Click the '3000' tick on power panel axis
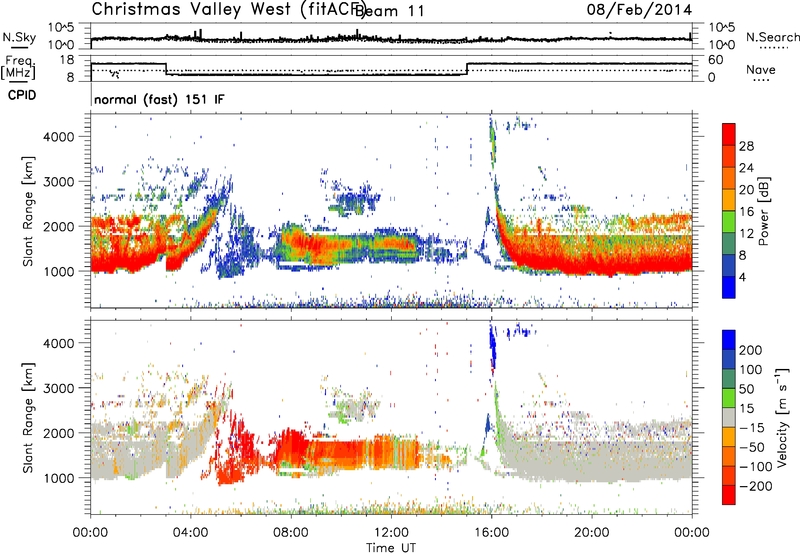This screenshot has height=554, width=800. tap(59, 182)
